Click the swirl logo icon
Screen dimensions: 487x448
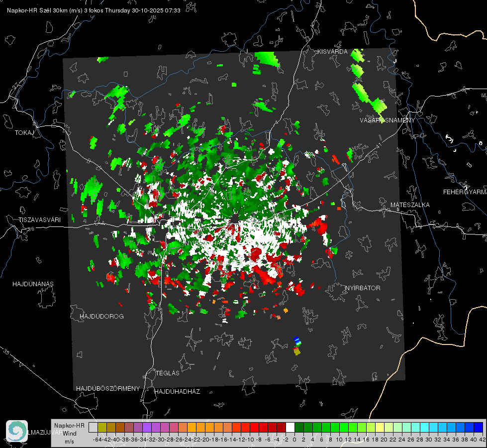17,431
